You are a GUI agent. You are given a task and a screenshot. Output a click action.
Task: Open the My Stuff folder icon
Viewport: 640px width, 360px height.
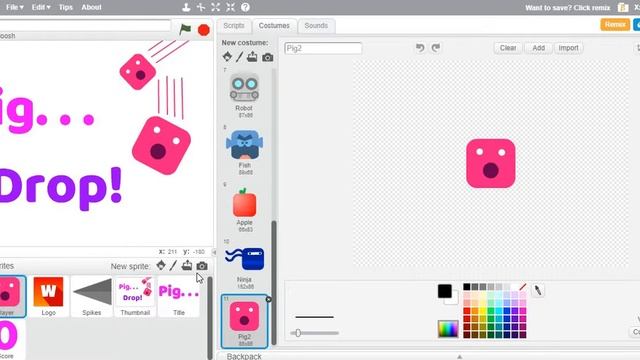[x=623, y=7]
